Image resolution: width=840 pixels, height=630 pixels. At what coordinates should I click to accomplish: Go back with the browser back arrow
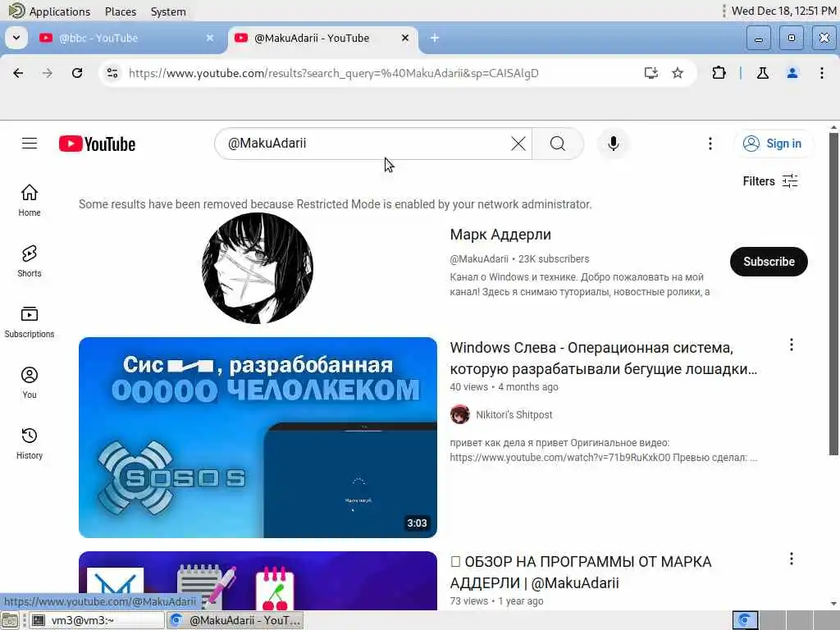pyautogui.click(x=18, y=73)
